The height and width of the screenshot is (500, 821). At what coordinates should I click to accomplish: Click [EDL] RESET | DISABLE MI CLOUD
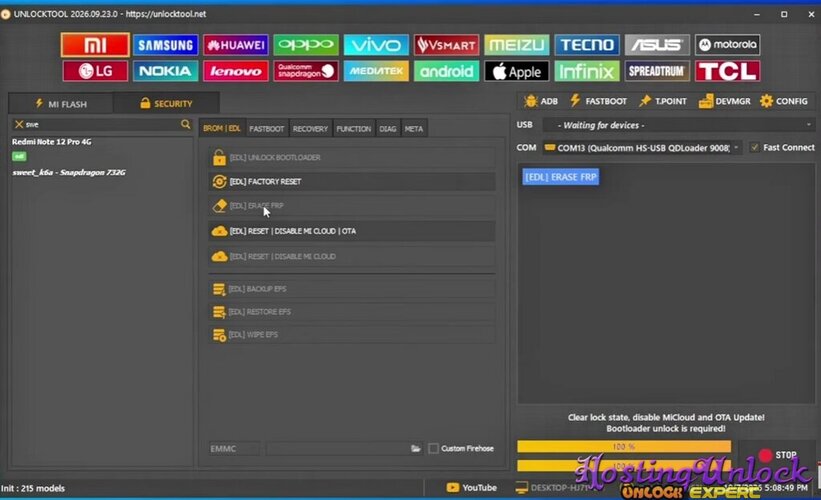click(x=351, y=257)
